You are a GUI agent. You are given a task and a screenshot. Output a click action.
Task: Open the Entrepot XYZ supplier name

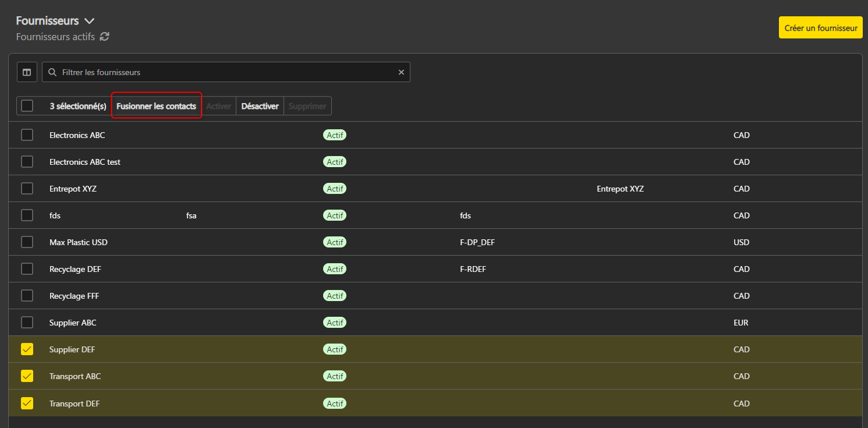[73, 189]
